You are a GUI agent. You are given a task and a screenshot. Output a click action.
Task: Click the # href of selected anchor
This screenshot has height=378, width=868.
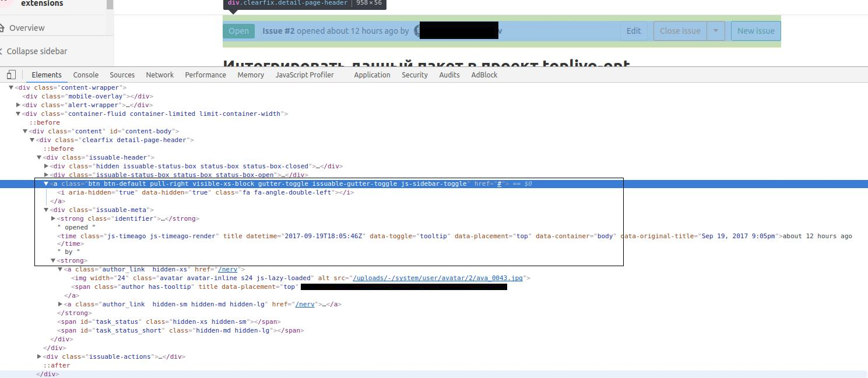pos(499,183)
